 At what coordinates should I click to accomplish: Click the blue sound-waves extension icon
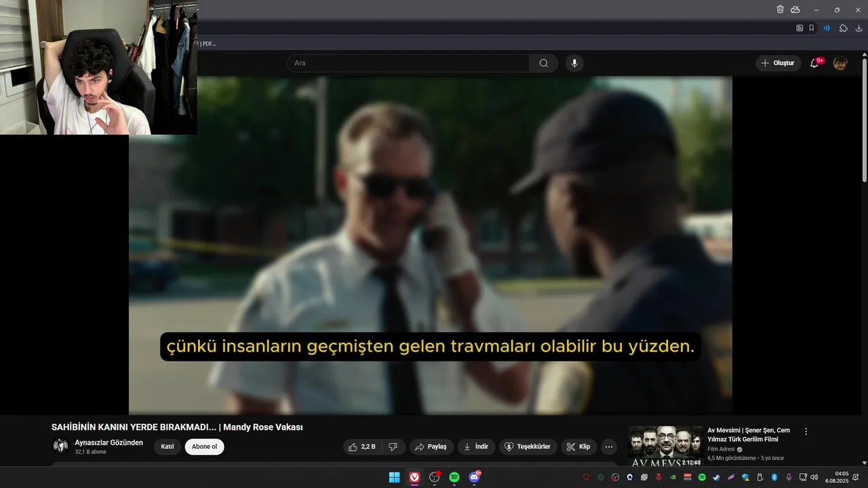[827, 28]
